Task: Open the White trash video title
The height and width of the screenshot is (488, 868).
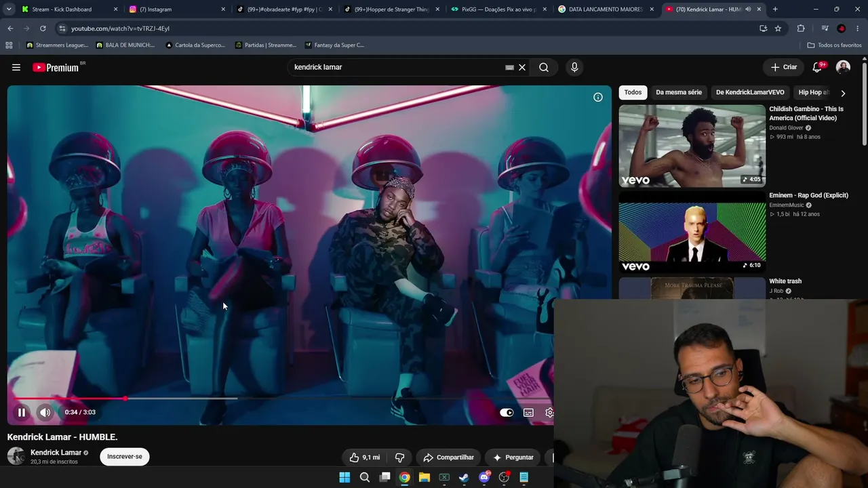Action: (785, 281)
